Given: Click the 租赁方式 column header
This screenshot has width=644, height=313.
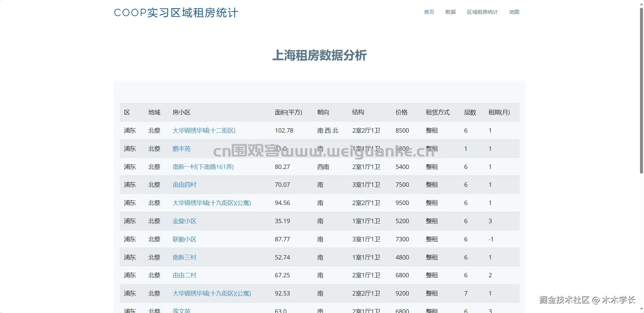Looking at the screenshot, I should [x=438, y=112].
